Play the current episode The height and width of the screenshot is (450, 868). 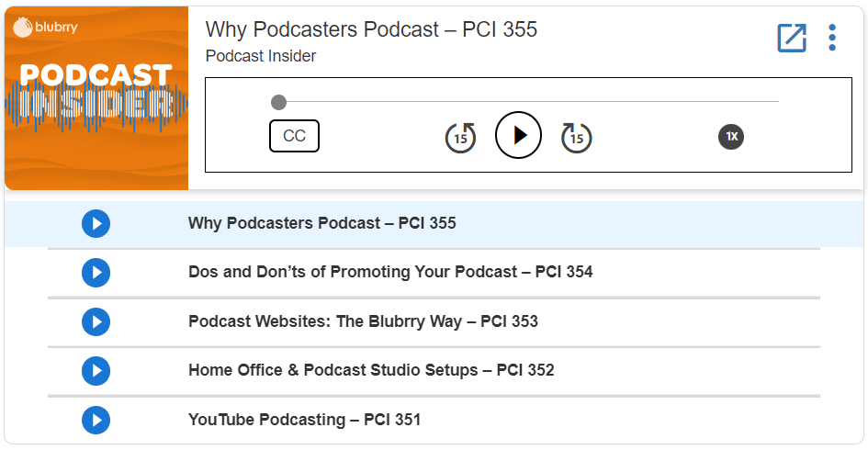tap(518, 135)
